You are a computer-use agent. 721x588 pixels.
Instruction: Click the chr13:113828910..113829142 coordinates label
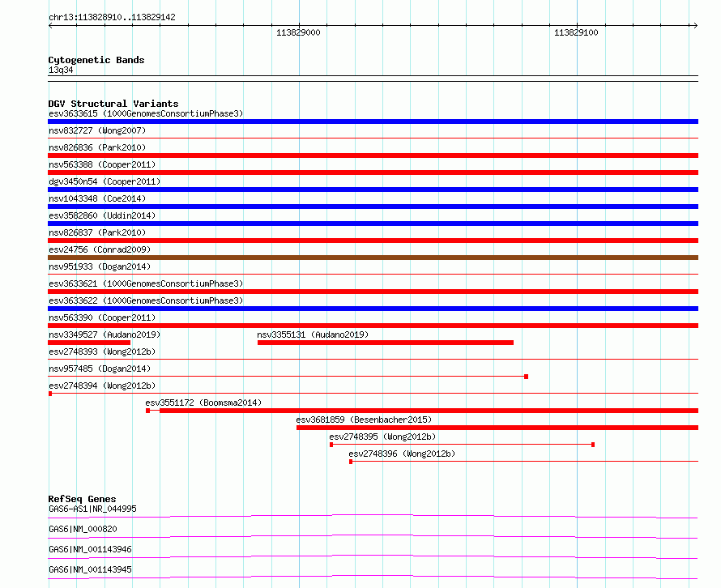pyautogui.click(x=112, y=17)
